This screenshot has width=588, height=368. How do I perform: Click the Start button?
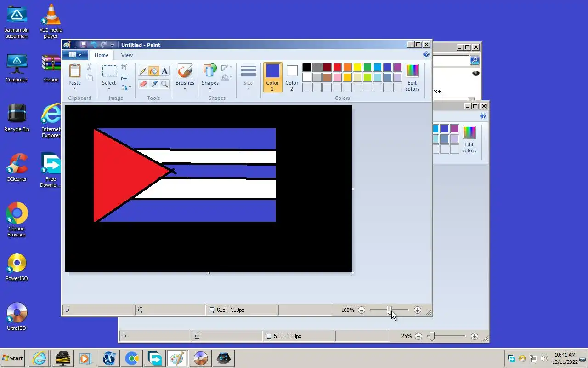[12, 358]
